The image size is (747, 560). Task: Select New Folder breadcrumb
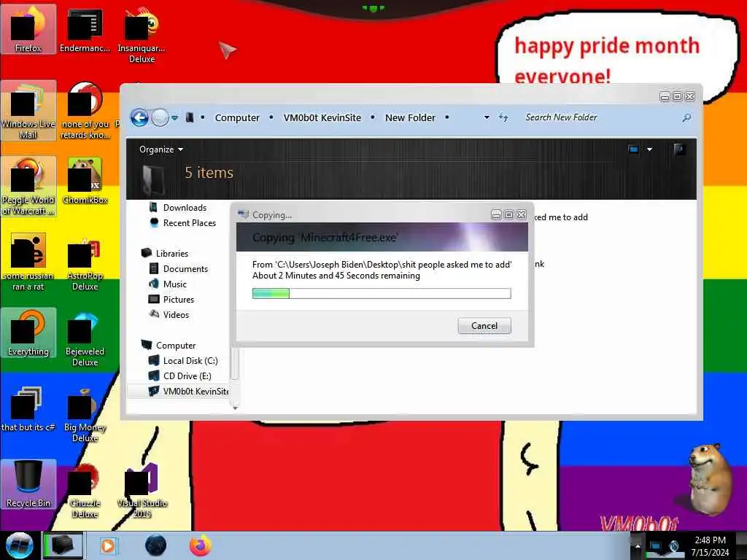click(x=410, y=117)
